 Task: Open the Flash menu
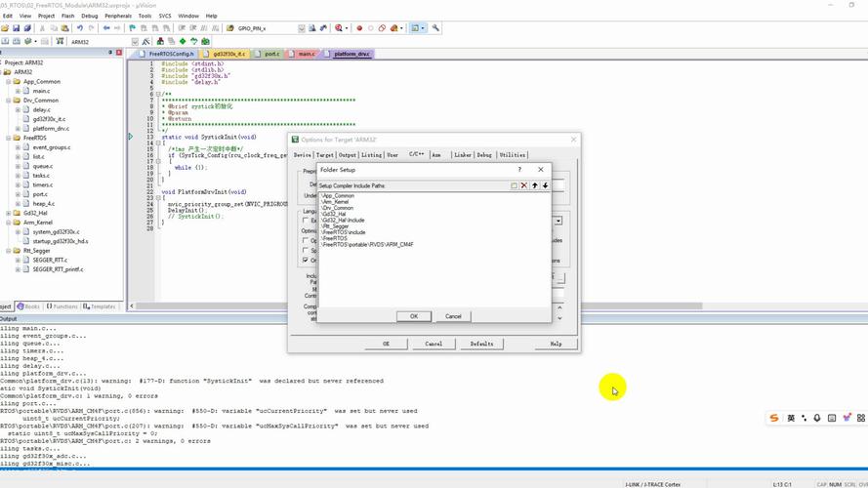(68, 16)
